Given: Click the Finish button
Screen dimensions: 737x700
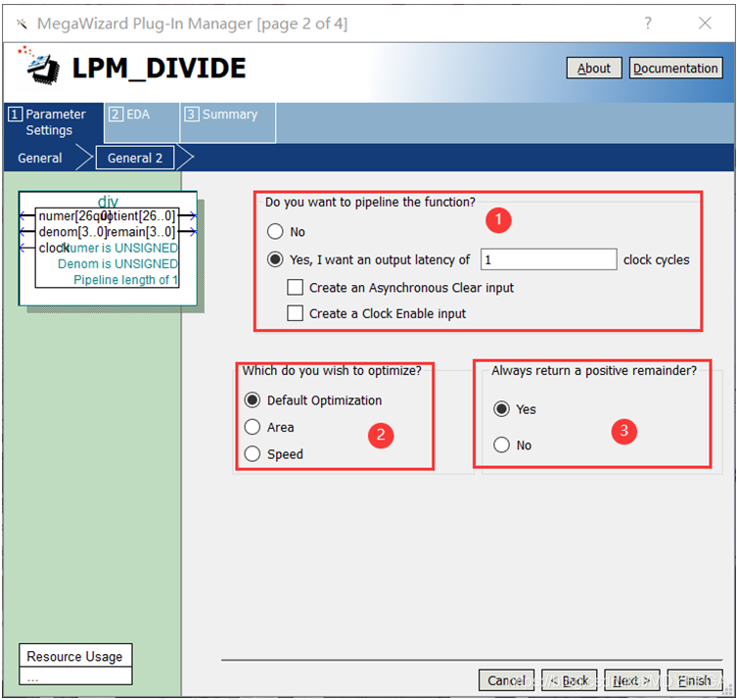Looking at the screenshot, I should (695, 680).
